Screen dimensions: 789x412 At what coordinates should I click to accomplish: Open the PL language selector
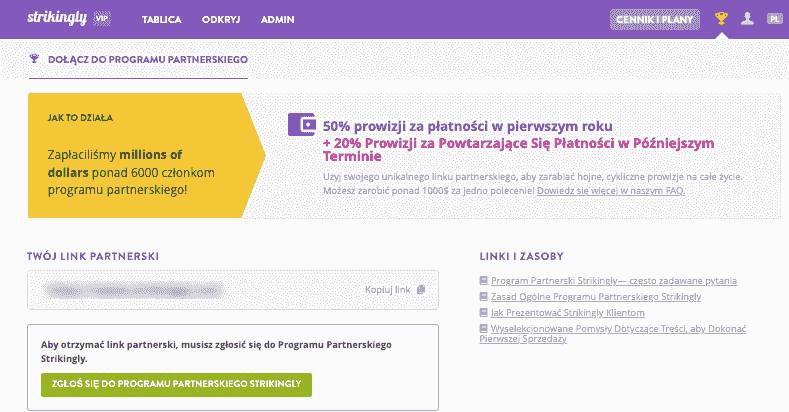tap(774, 19)
